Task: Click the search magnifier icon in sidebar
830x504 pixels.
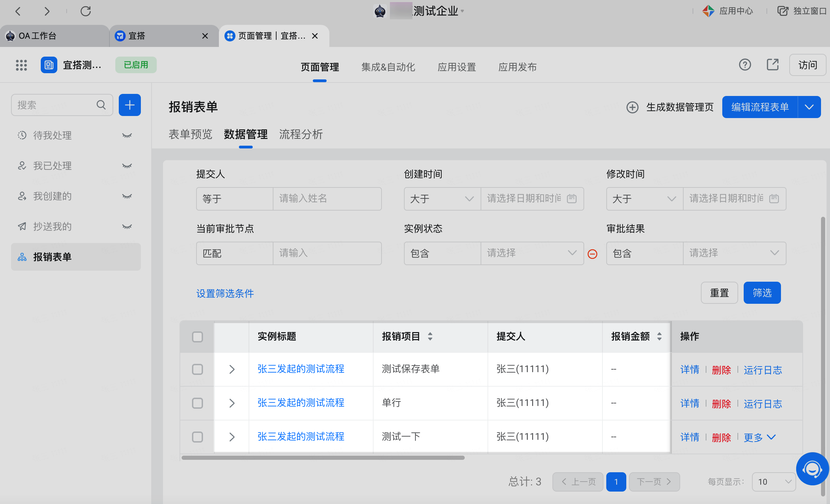Action: [x=101, y=105]
